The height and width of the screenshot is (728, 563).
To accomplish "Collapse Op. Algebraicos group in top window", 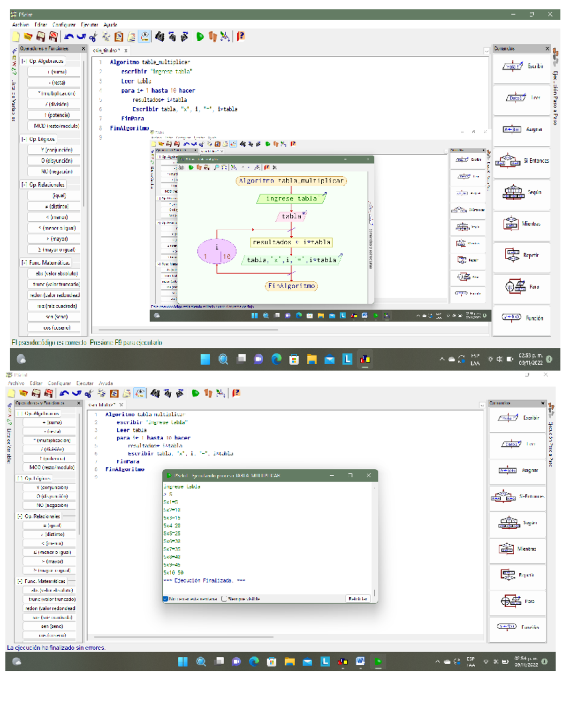I will [24, 61].
